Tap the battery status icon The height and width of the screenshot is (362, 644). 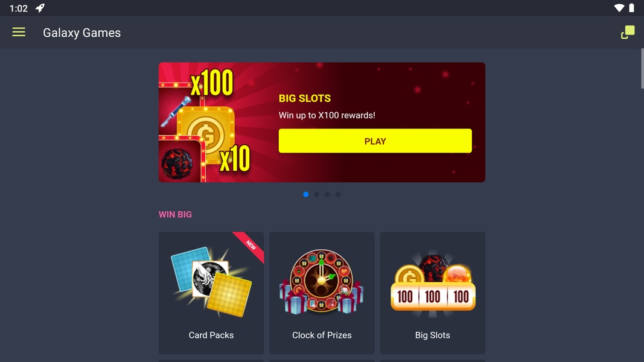coord(631,8)
